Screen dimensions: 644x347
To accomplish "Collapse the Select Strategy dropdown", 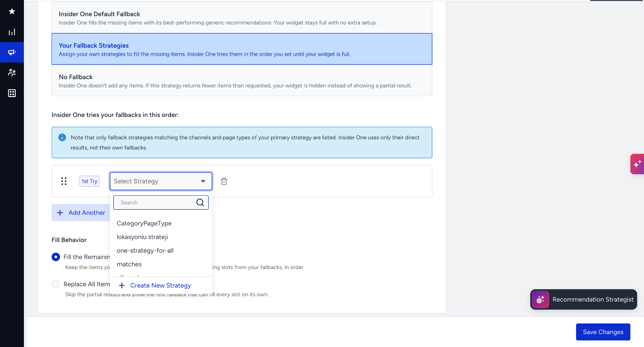I will click(x=161, y=181).
